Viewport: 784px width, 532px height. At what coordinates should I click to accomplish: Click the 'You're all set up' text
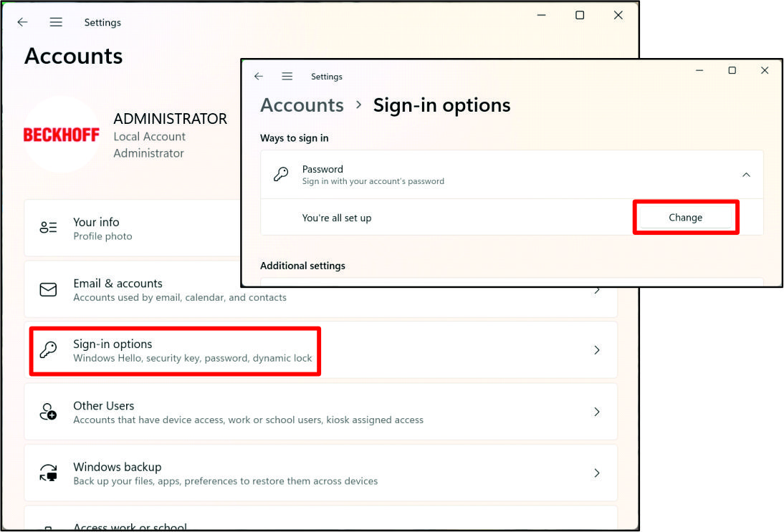(337, 218)
